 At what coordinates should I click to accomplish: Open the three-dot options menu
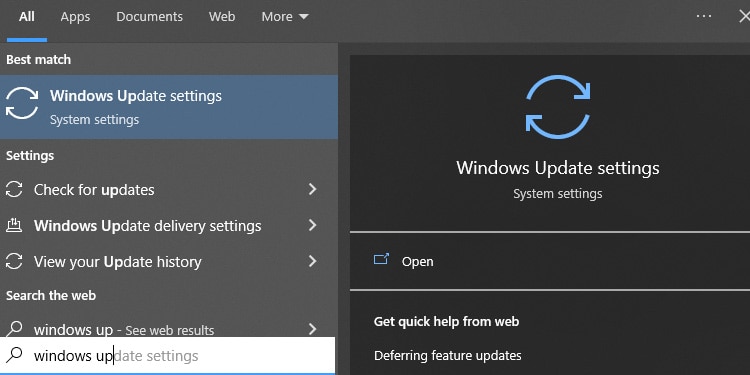click(704, 16)
